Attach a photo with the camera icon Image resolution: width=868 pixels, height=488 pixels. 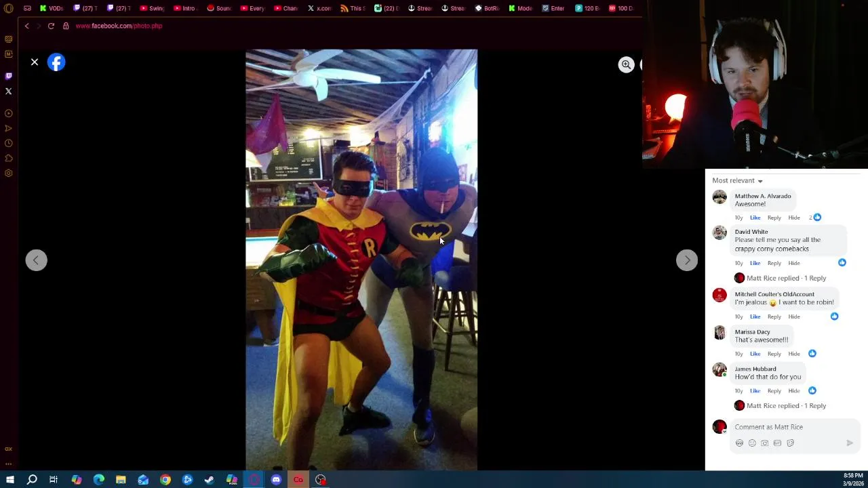tap(764, 443)
